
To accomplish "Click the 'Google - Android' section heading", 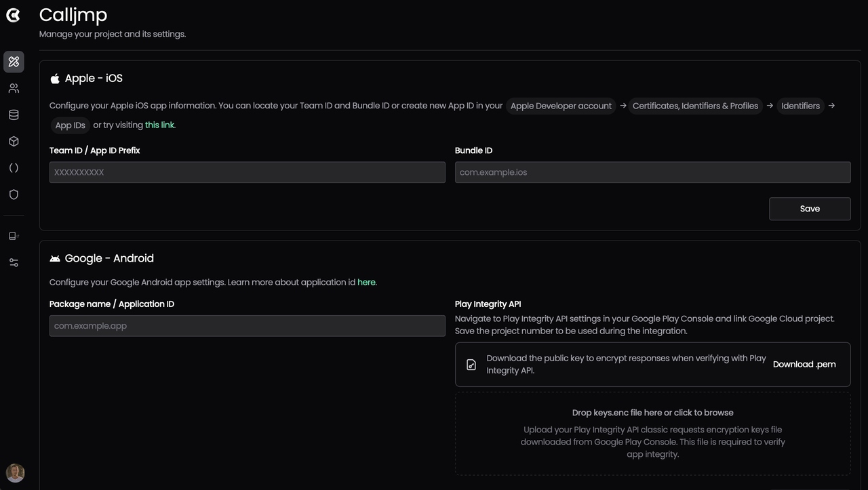I will (109, 258).
